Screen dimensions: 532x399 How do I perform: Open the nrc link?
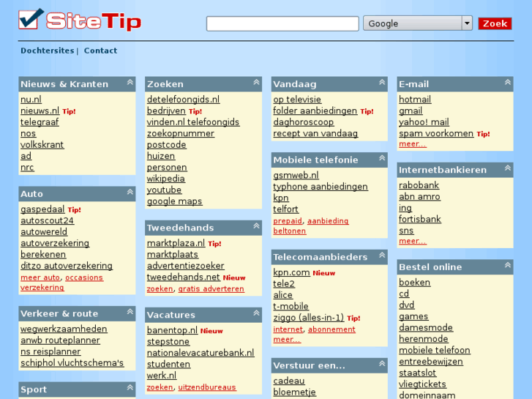tap(27, 168)
